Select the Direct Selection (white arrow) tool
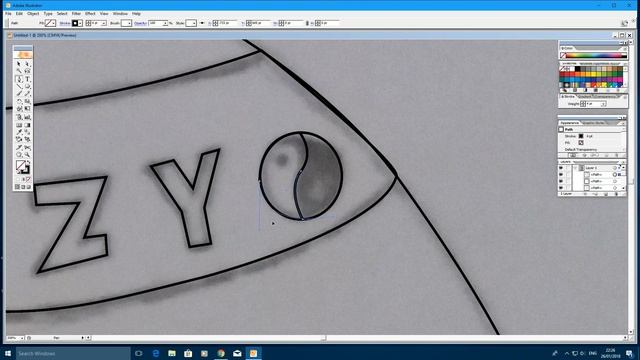 [27, 64]
